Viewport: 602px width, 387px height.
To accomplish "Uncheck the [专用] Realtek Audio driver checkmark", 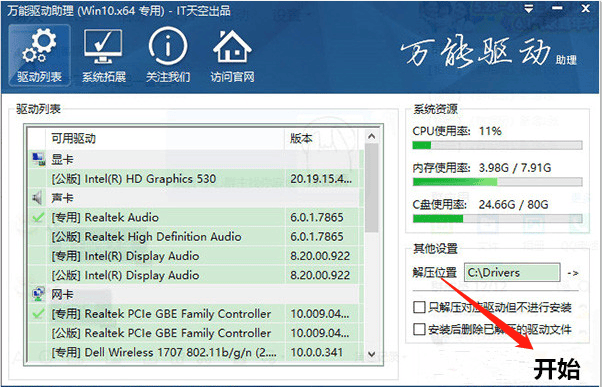I will (x=38, y=217).
